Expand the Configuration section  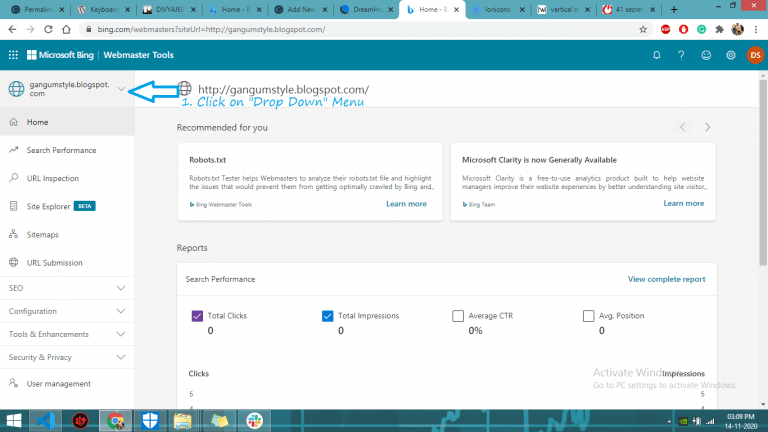(x=67, y=311)
